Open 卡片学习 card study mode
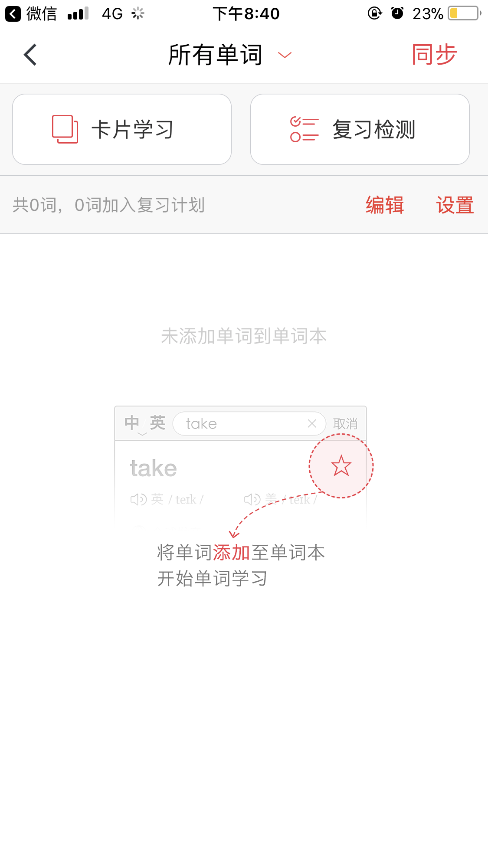Screen dimensions: 488x868 (x=122, y=129)
